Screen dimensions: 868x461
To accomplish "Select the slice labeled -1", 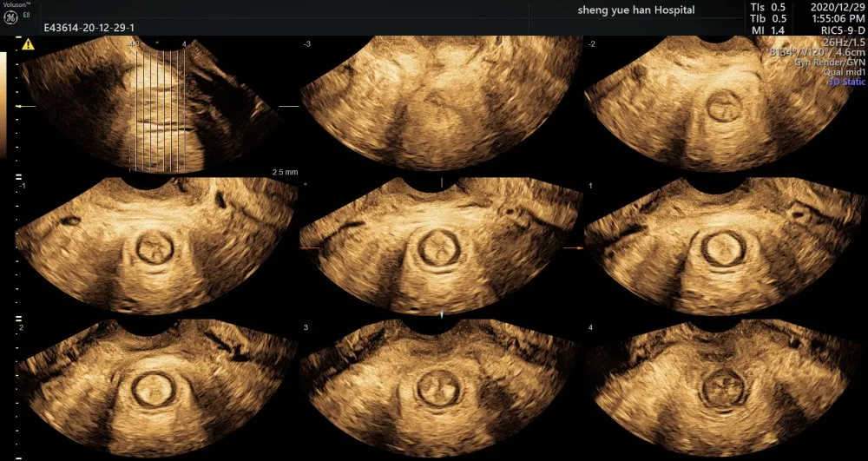I will [156, 247].
